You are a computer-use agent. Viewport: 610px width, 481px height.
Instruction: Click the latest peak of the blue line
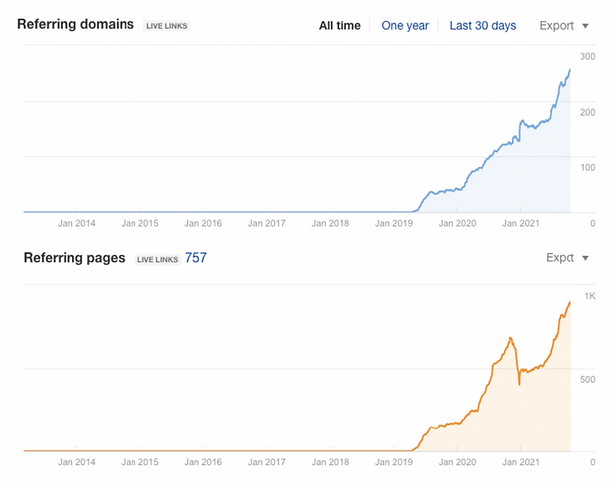pos(570,70)
